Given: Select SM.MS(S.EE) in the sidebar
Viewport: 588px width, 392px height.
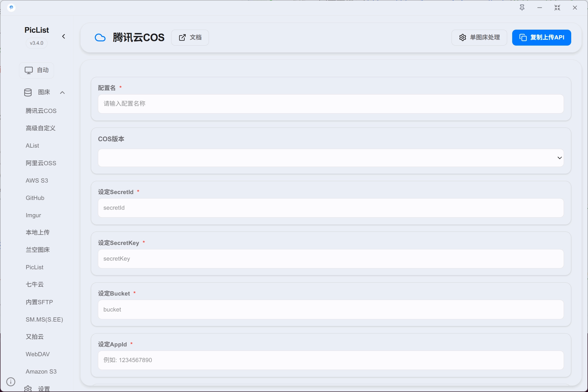Looking at the screenshot, I should click(44, 320).
